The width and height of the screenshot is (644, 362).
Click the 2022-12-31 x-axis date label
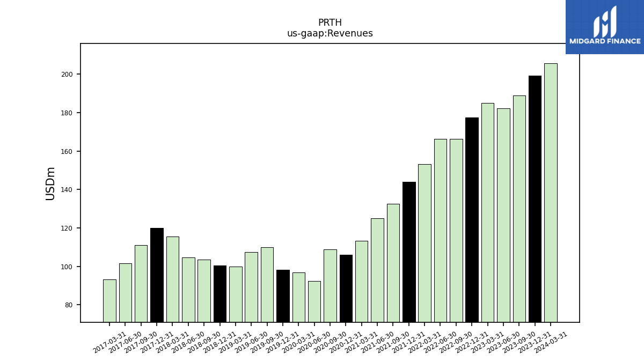coord(472,342)
